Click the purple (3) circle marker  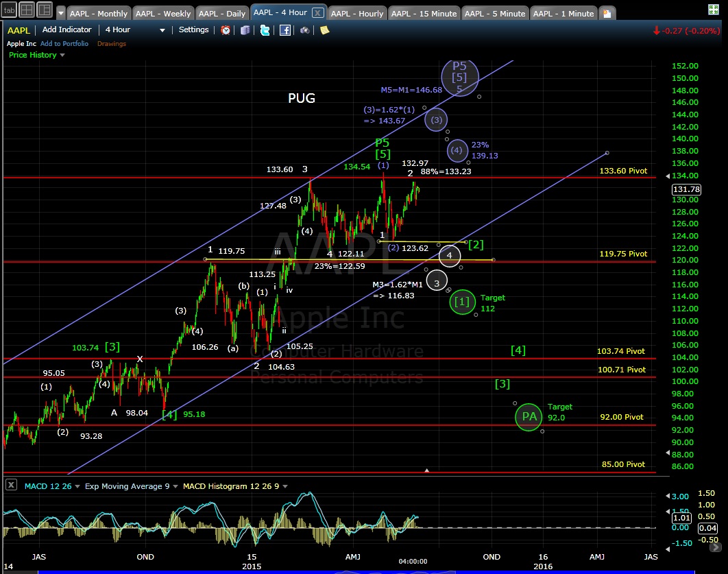[436, 120]
